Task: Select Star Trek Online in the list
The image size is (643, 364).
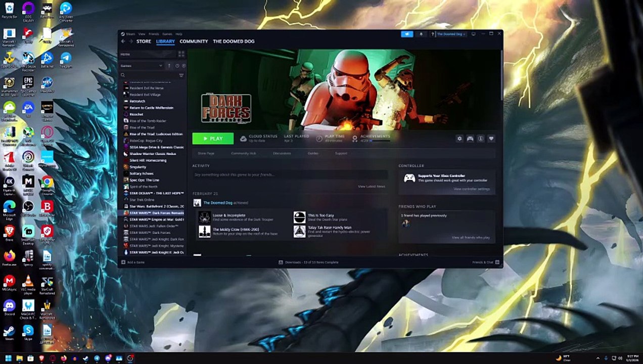Action: point(142,200)
